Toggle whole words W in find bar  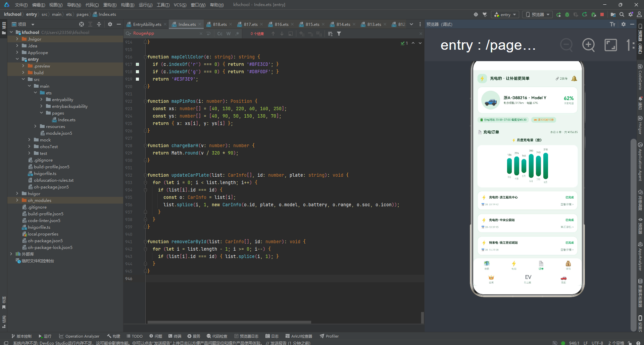coord(229,34)
